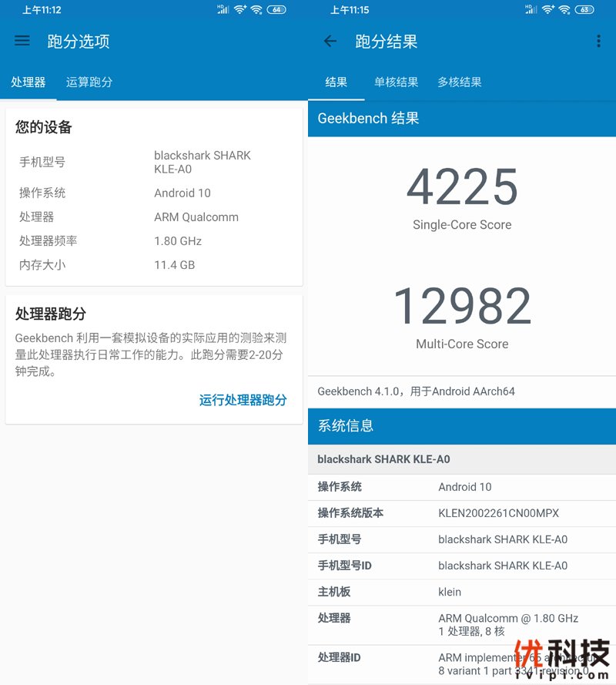
Task: Switch to the 运算跑分 tab
Action: [x=89, y=82]
